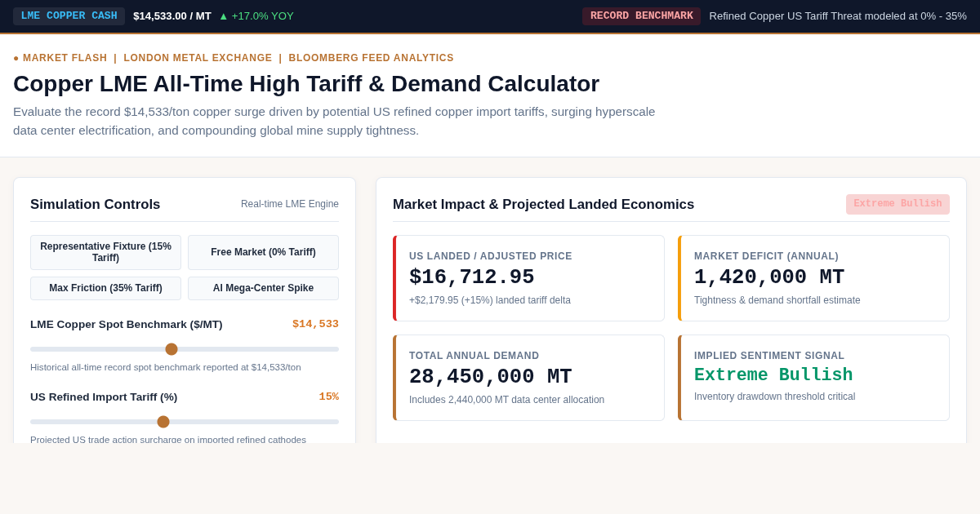Click the Implied Sentiment Signal label
The image size is (980, 514).
coord(769,356)
